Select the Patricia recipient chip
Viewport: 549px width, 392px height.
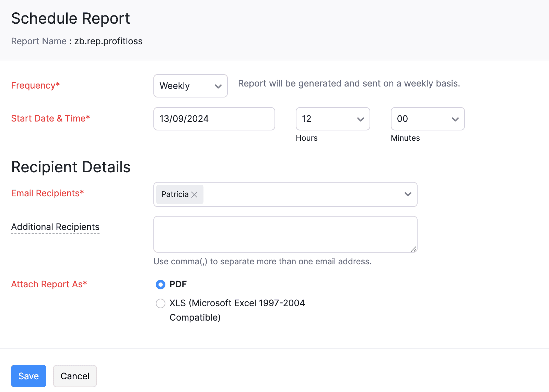tap(175, 194)
